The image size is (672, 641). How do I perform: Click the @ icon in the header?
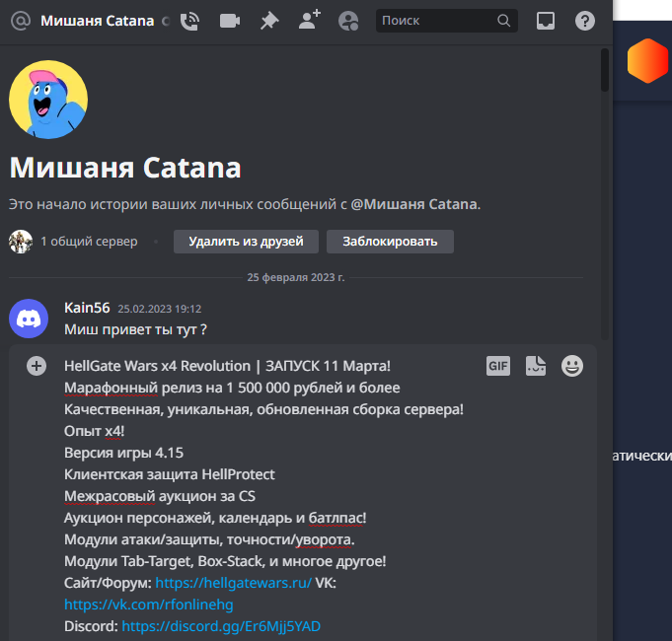point(21,21)
